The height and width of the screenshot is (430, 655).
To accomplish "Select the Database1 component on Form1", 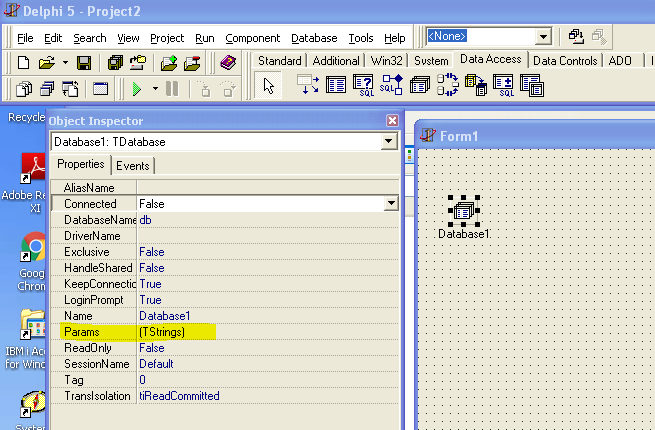I will (x=464, y=211).
